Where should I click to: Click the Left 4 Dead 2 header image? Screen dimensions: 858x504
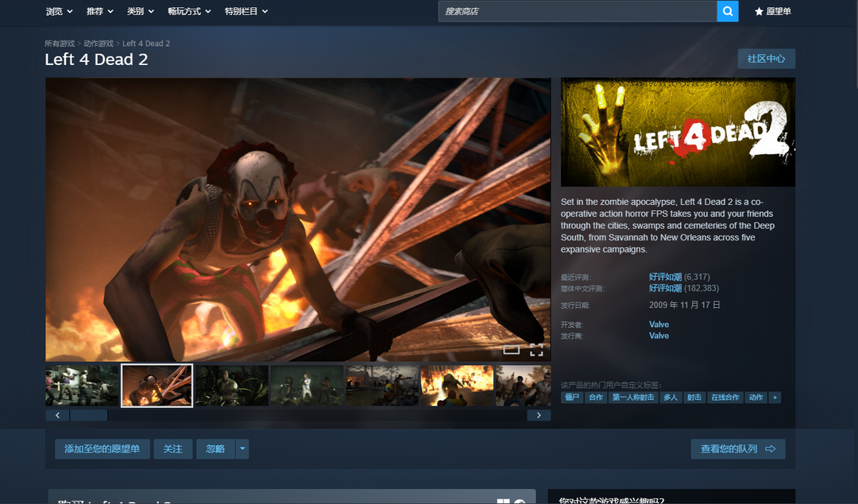[x=678, y=132]
